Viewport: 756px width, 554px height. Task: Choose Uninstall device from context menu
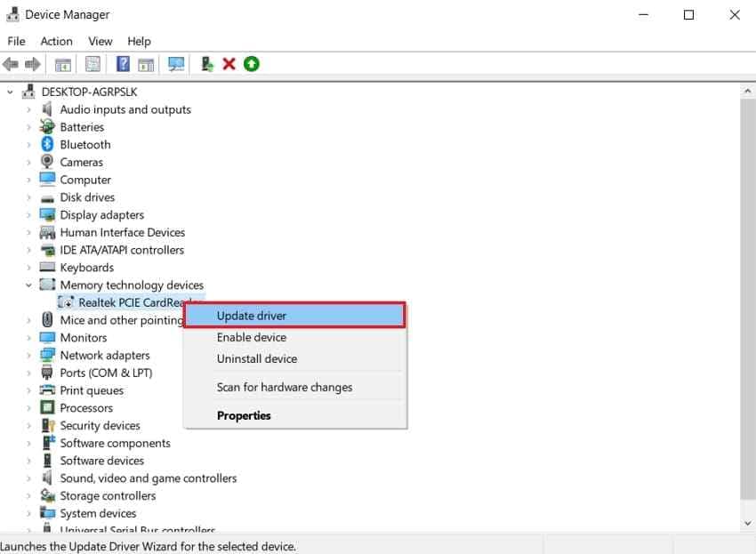pos(294,358)
